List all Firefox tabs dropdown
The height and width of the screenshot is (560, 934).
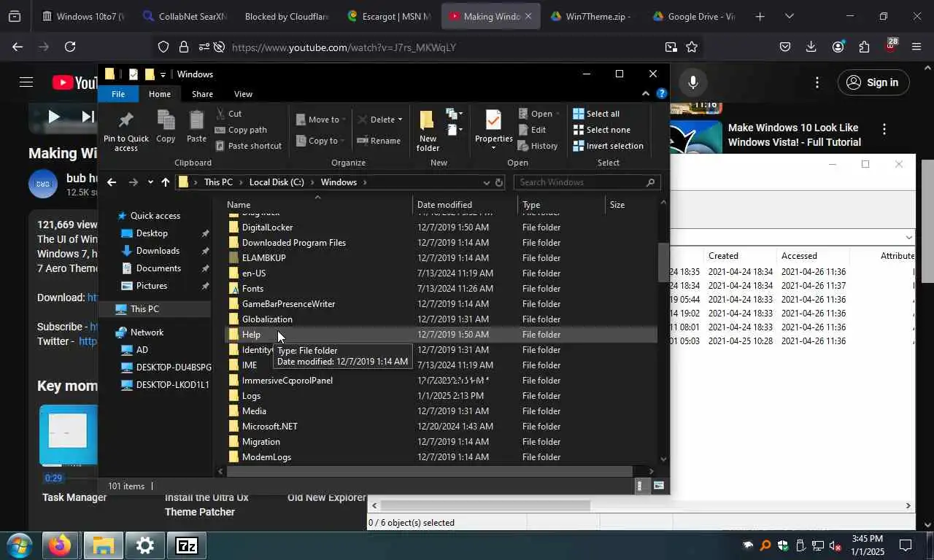pos(789,16)
